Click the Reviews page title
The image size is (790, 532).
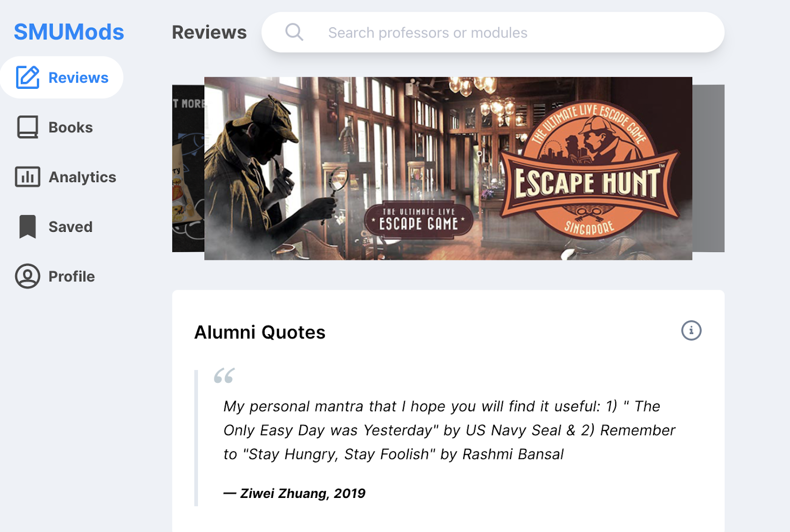(209, 32)
